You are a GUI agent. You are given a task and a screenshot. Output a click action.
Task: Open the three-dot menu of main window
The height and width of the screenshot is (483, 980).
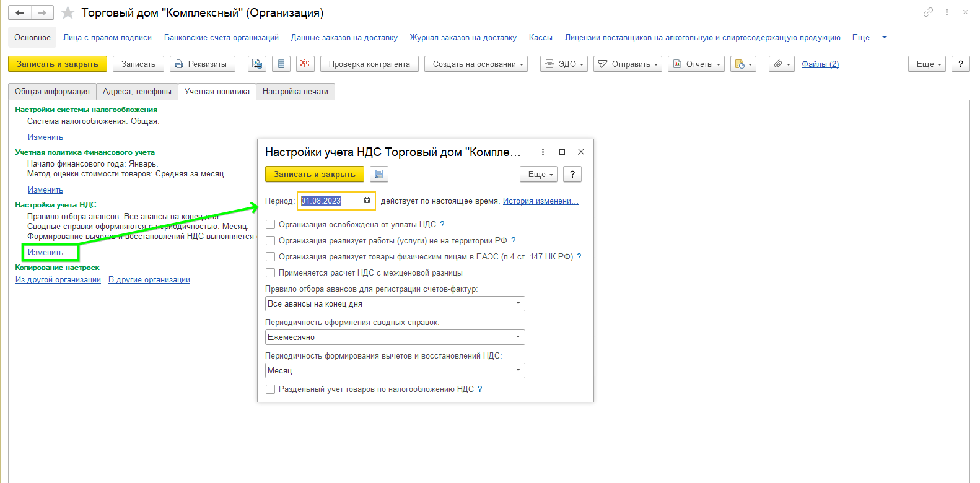[x=947, y=12]
